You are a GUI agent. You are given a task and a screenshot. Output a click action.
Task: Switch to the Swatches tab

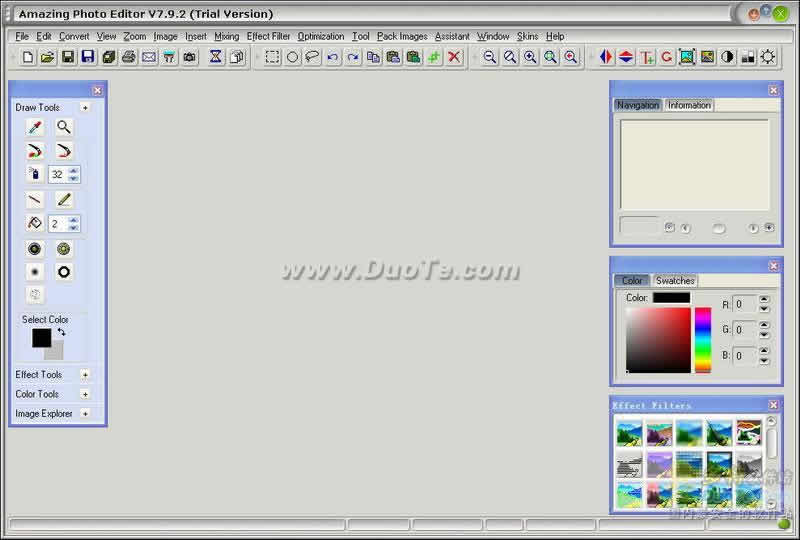click(x=675, y=281)
